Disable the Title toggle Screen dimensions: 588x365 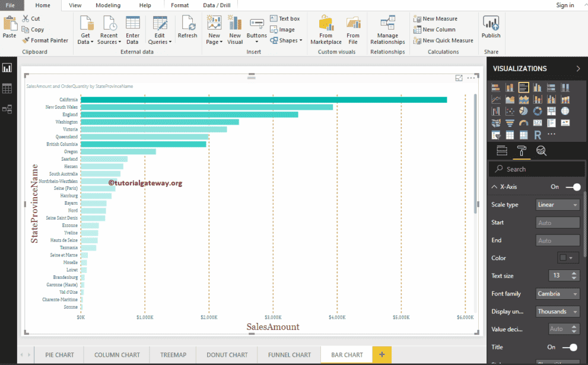click(573, 347)
